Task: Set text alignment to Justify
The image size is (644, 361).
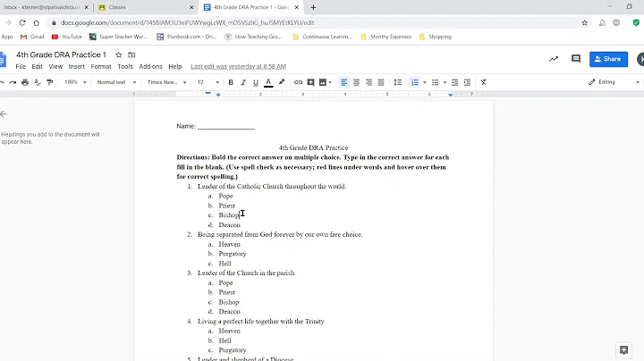Action: pyautogui.click(x=381, y=82)
